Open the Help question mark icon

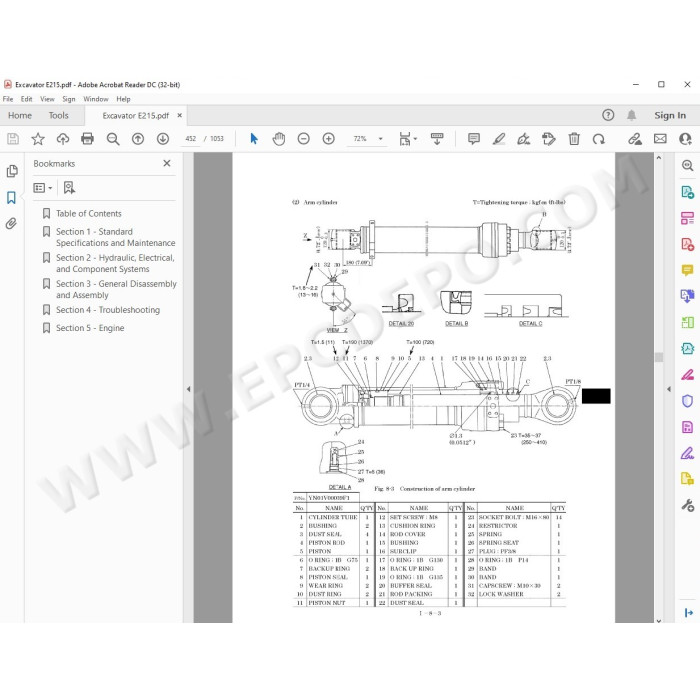608,115
